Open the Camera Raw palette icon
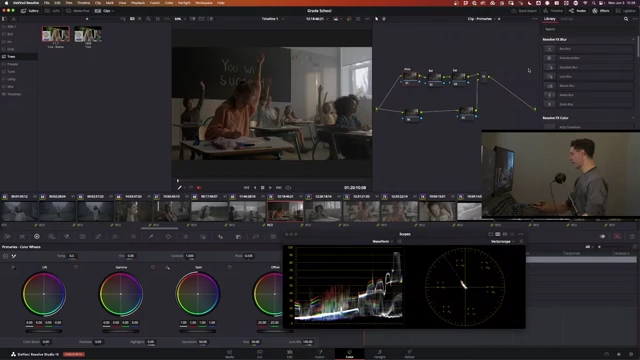Screen dimensions: 640x360 tap(7, 236)
